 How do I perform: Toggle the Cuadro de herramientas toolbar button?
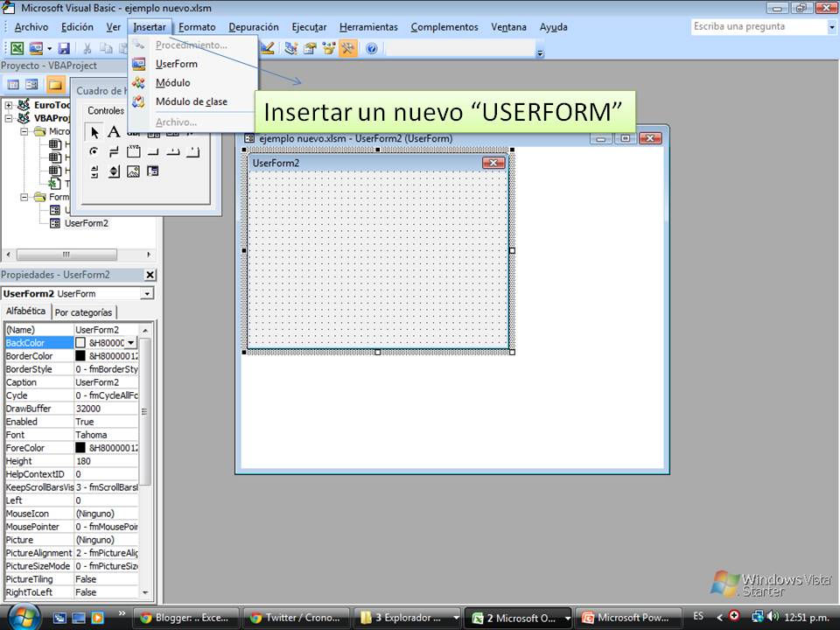(x=348, y=48)
